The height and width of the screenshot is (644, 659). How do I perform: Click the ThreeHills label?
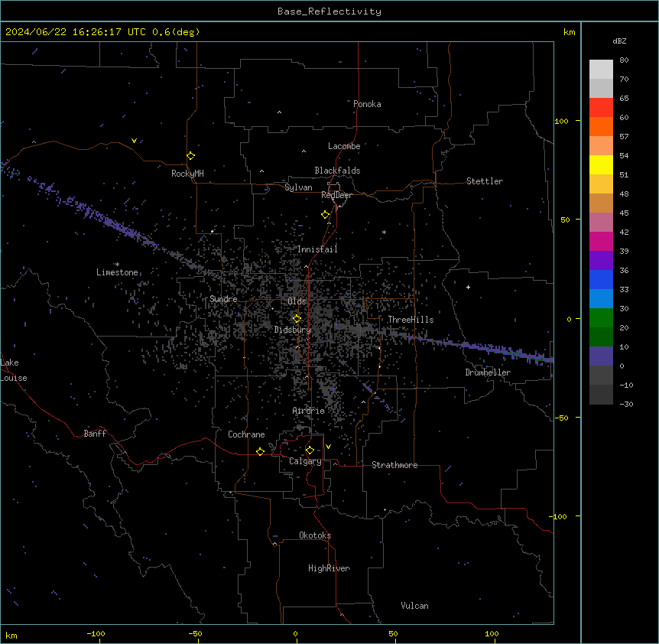coord(411,320)
